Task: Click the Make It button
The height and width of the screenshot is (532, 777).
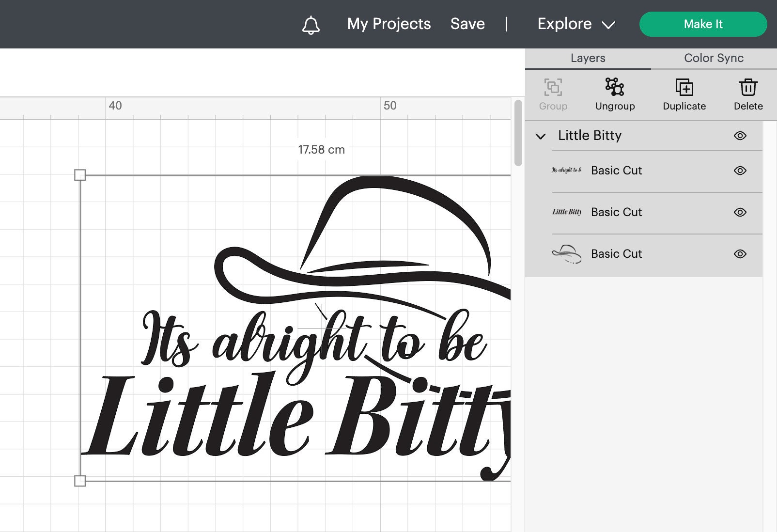Action: coord(703,24)
